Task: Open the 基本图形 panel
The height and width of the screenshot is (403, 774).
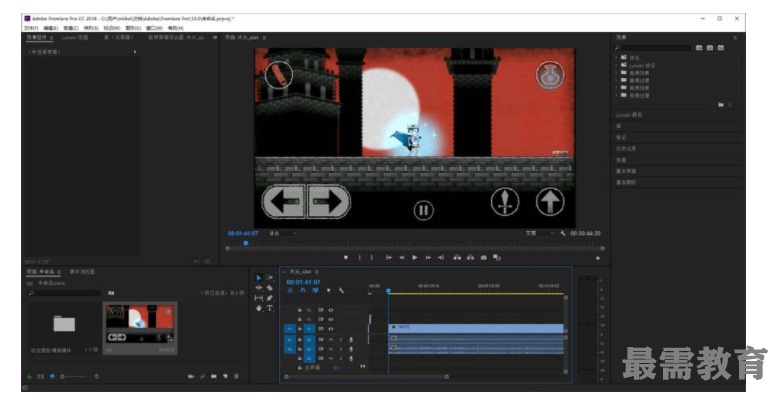Action: 626,182
